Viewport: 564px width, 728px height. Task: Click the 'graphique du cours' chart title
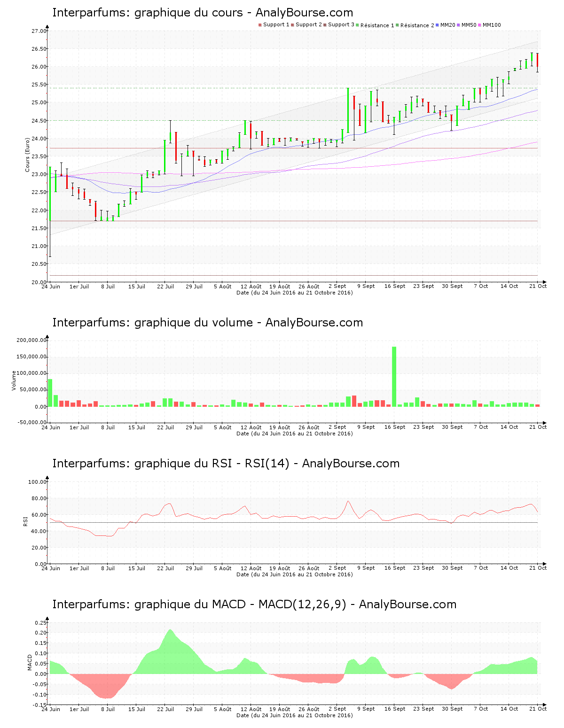tap(203, 13)
